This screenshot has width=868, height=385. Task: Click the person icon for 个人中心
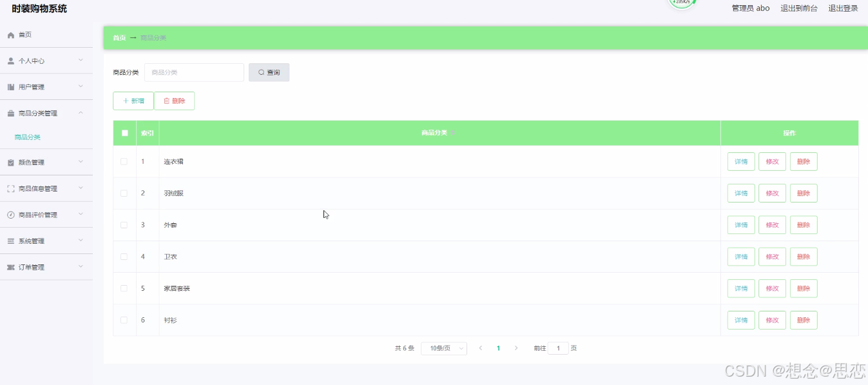[11, 61]
